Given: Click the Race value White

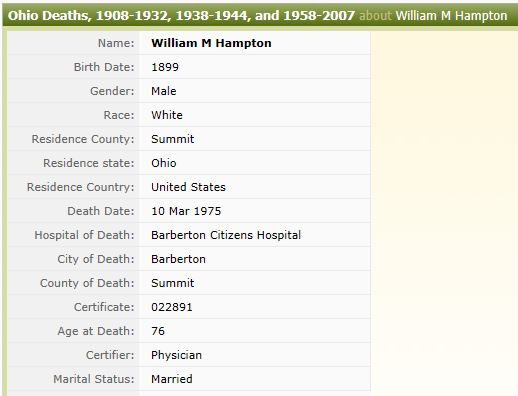Looking at the screenshot, I should point(167,115).
